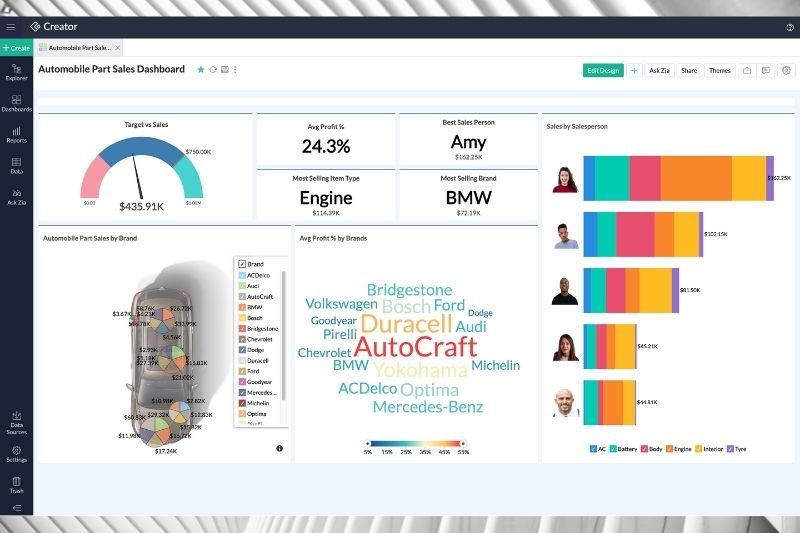Viewport: 800px width, 533px height.
Task: Toggle the Michelin checkbox in the Brand legend
Action: [x=242, y=403]
